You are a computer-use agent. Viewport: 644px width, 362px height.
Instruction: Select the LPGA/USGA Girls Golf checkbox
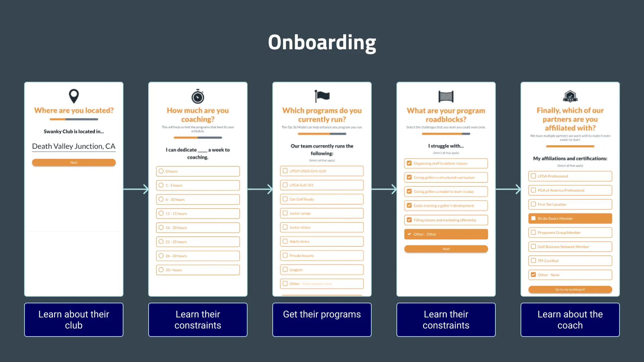tap(285, 171)
